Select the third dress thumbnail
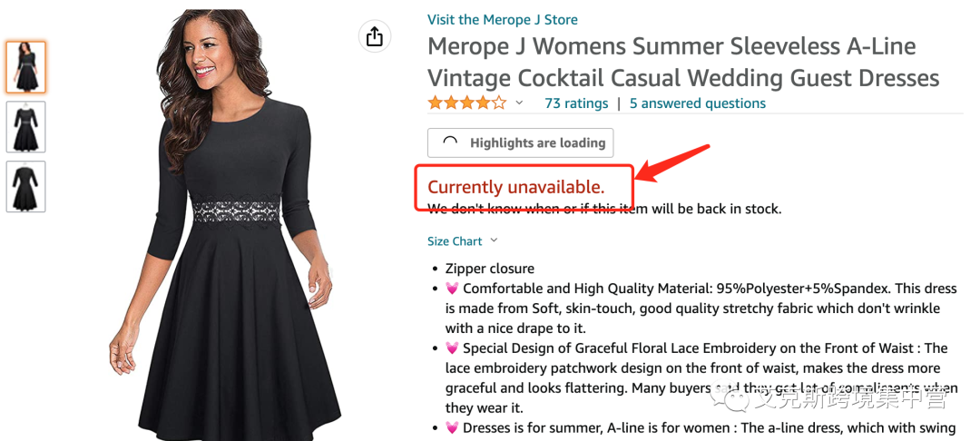The height and width of the screenshot is (441, 980). (25, 187)
